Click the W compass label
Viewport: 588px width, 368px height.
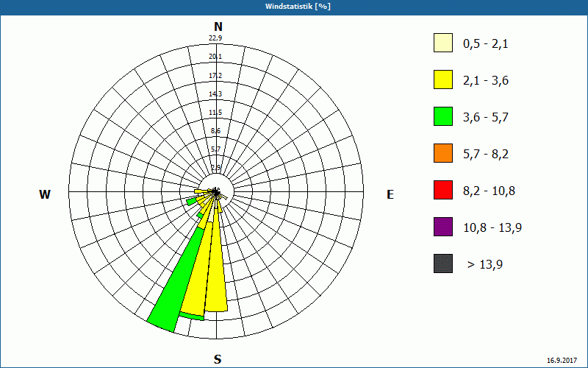click(x=45, y=194)
